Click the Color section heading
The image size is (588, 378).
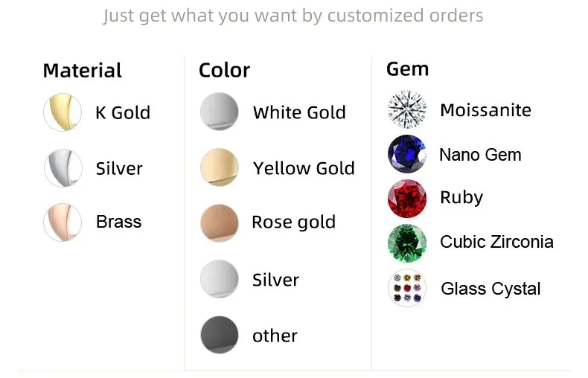(224, 71)
